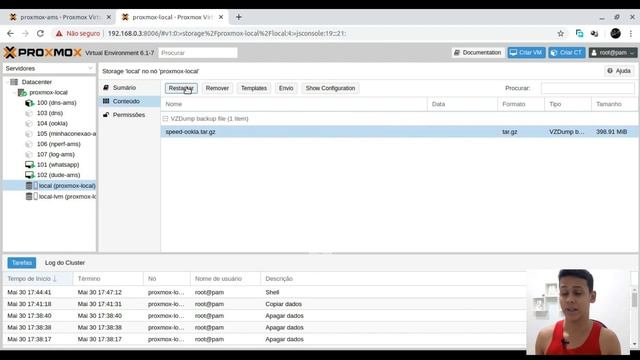Image resolution: width=640 pixels, height=360 pixels.
Task: Click the Ajuda help button
Action: tap(619, 71)
